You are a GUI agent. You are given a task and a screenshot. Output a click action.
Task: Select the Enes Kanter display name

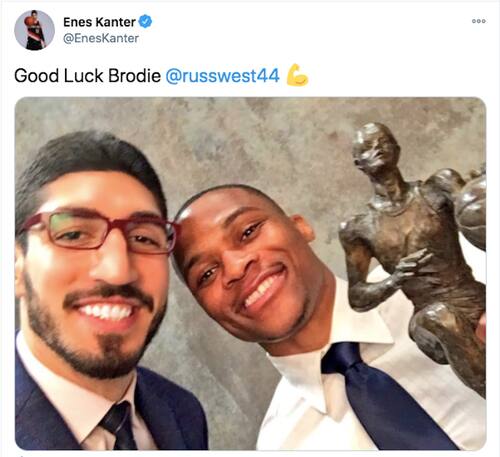pos(99,22)
